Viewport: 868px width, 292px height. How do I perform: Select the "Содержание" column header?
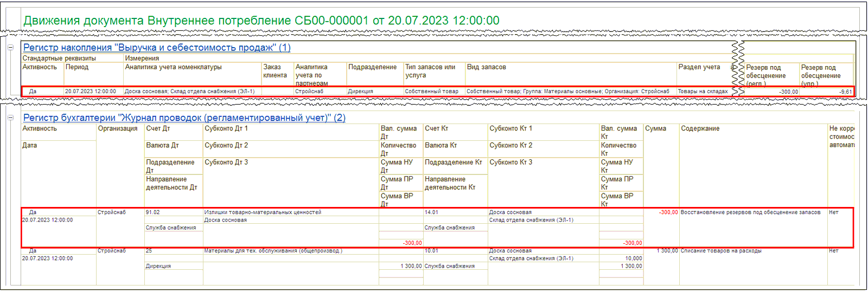[x=700, y=128]
